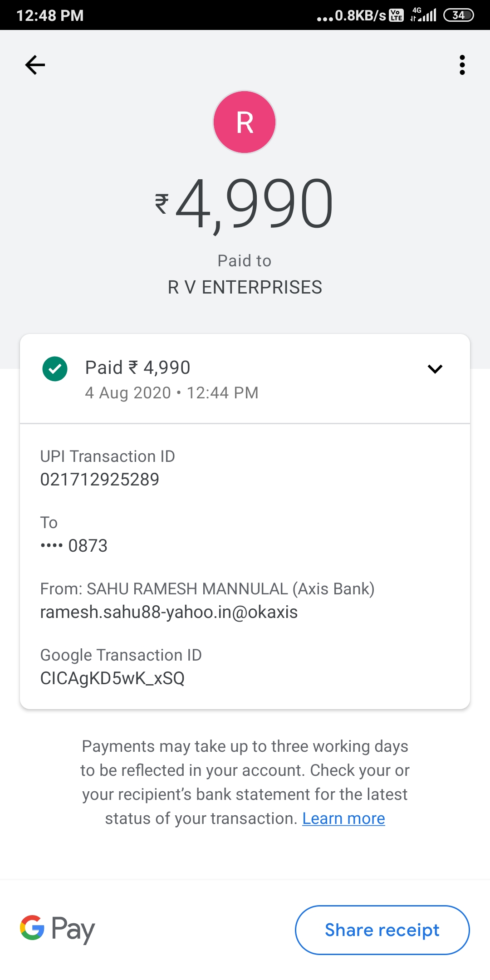Tap the sender UPI address ramesh.sahu88-yahoo.in@okaxis
Image resolution: width=490 pixels, height=980 pixels.
point(169,612)
